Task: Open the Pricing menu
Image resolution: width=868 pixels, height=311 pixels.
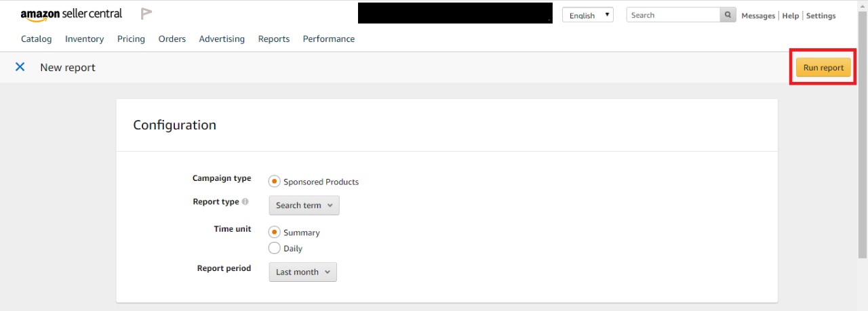Action: 131,39
